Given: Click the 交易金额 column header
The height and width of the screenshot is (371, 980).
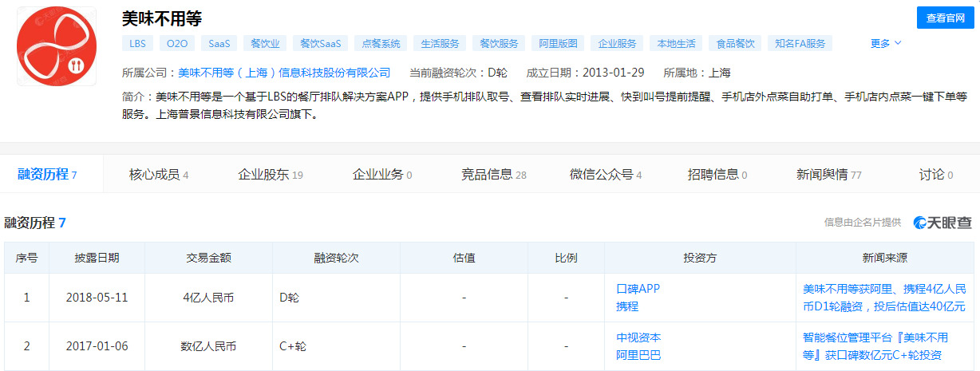Looking at the screenshot, I should [209, 258].
